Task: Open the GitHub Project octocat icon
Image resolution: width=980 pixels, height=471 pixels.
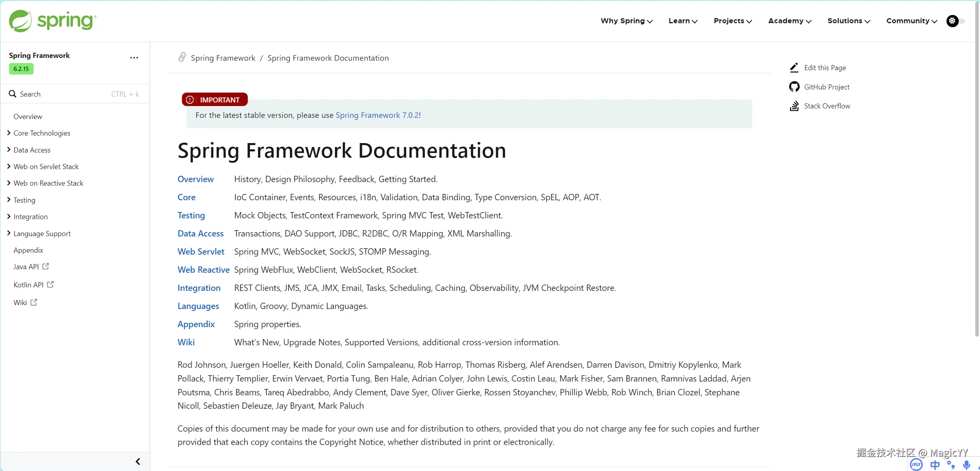Action: [794, 87]
